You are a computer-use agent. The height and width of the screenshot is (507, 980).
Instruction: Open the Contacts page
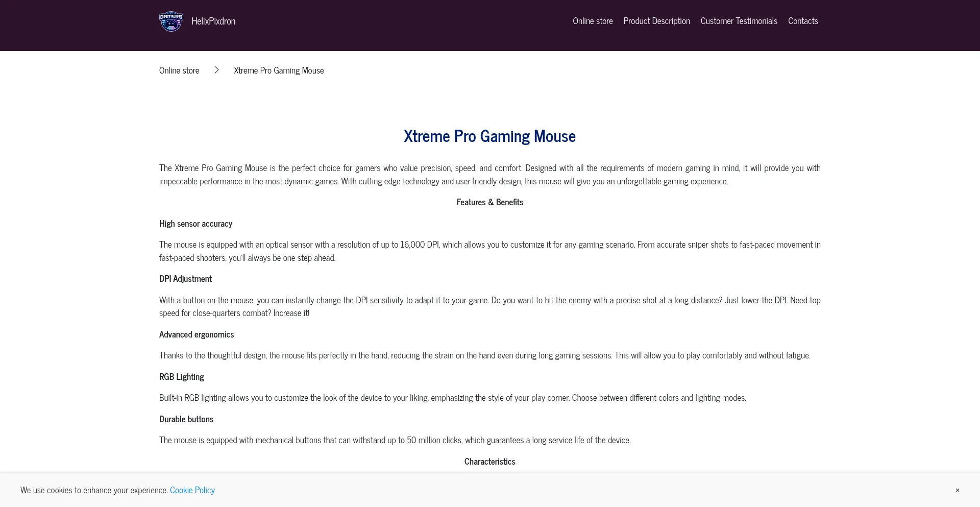pyautogui.click(x=802, y=20)
